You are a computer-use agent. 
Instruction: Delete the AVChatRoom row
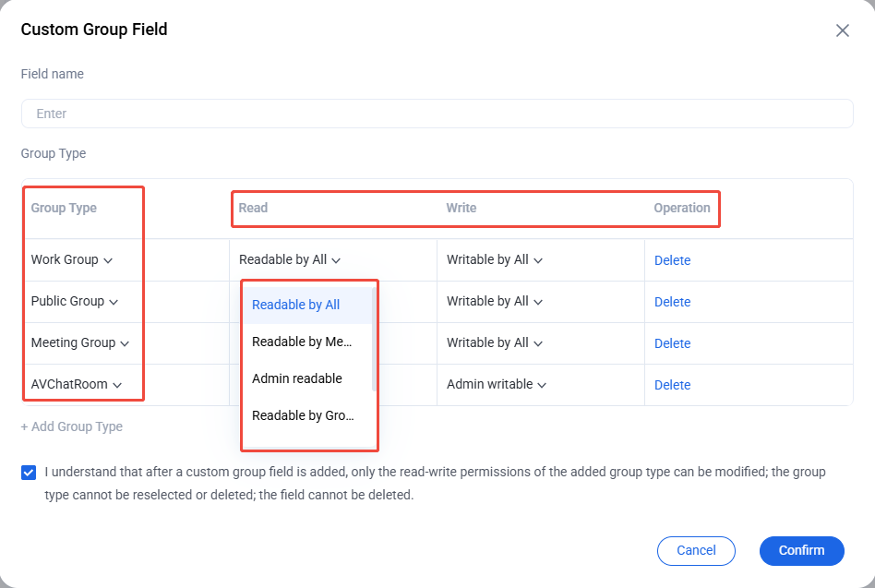pyautogui.click(x=672, y=385)
